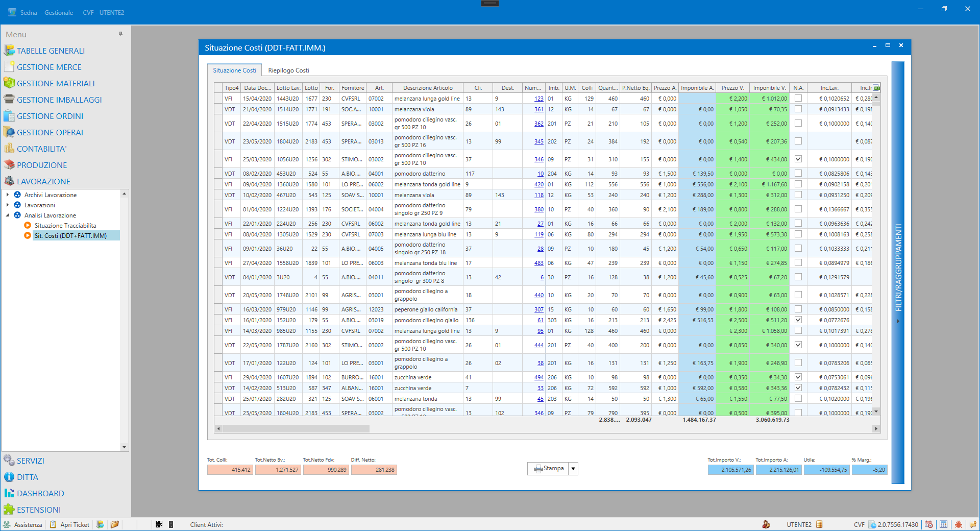Click the open folder icon in status bar
The height and width of the screenshot is (531, 980).
(115, 524)
